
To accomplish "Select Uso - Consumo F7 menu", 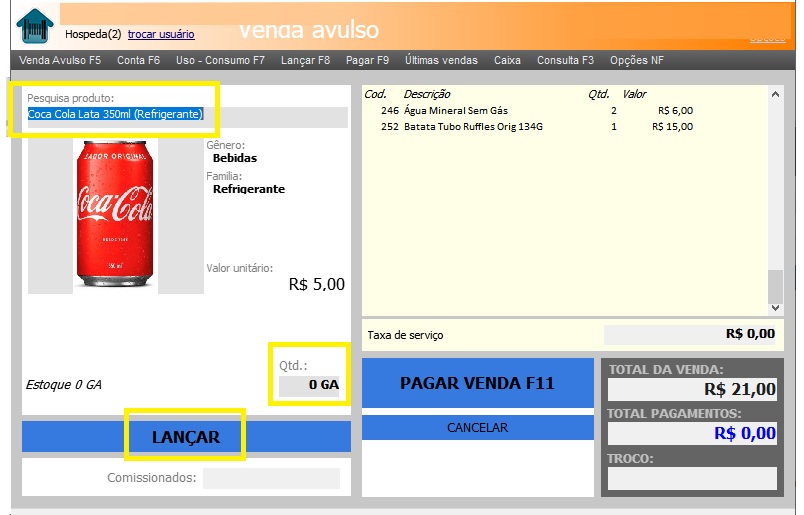I will (x=220, y=60).
